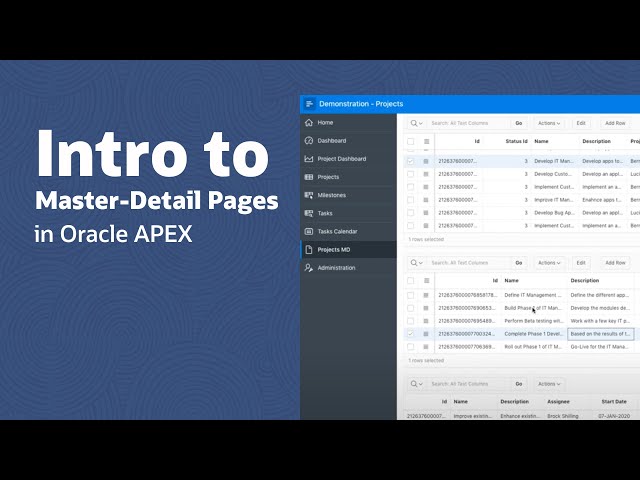Image resolution: width=640 pixels, height=480 pixels.
Task: Open row menu for Develop IT Man... project
Action: pyautogui.click(x=426, y=161)
